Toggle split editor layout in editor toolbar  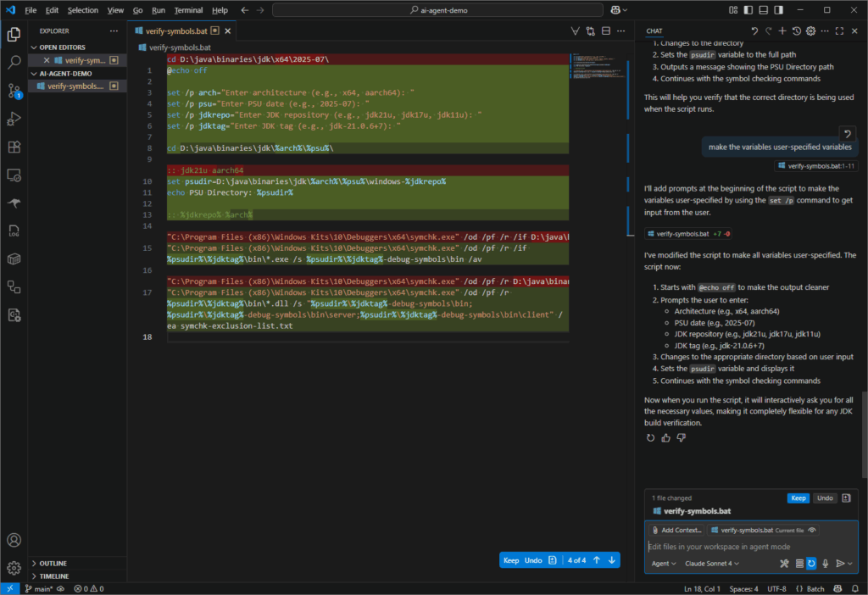point(608,31)
